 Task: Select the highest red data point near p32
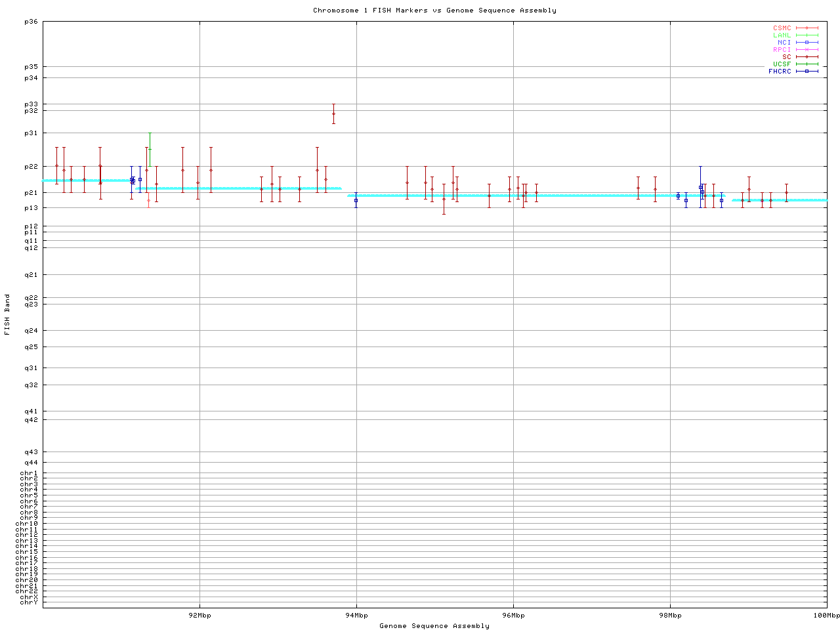pyautogui.click(x=333, y=114)
